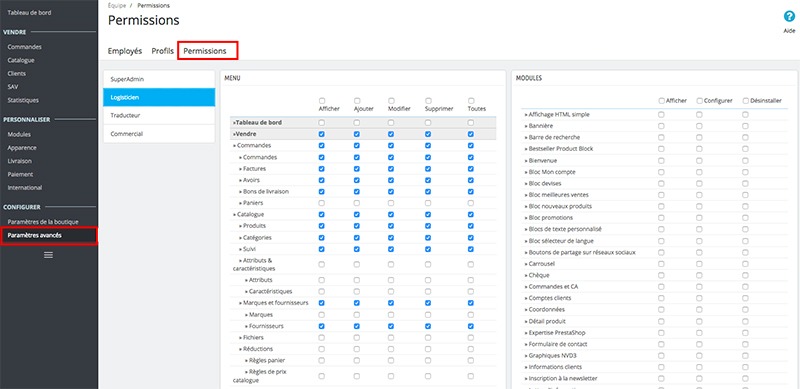Tick the Désinstaller header checkbox in Modules
Image resolution: width=800 pixels, height=389 pixels.
(x=745, y=101)
